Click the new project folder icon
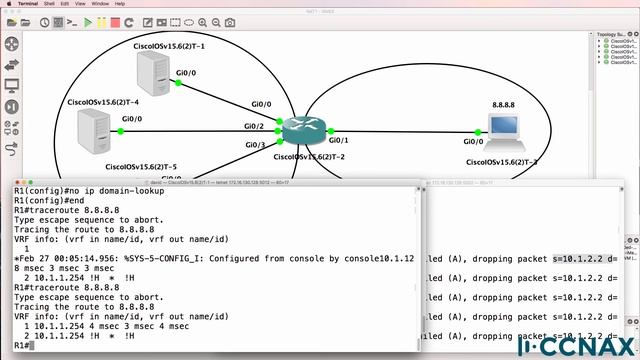This screenshot has width=640, height=360. tap(12, 22)
